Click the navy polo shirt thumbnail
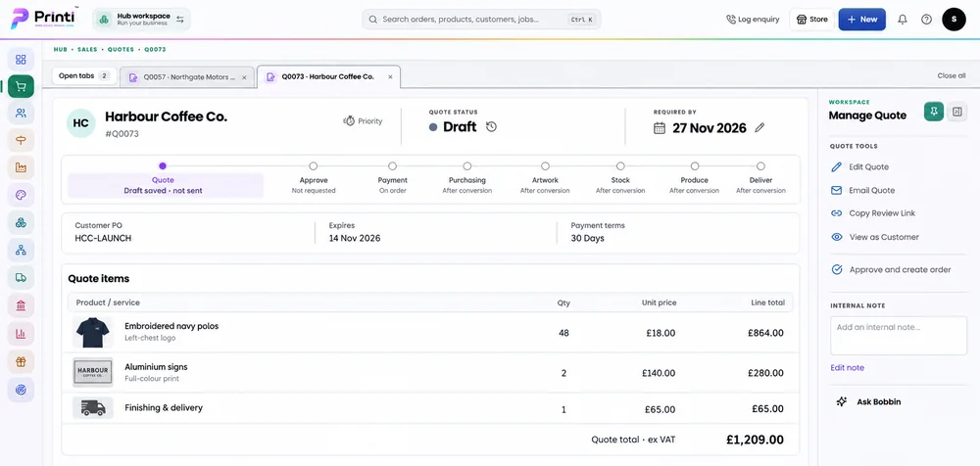This screenshot has height=466, width=980. coord(92,332)
